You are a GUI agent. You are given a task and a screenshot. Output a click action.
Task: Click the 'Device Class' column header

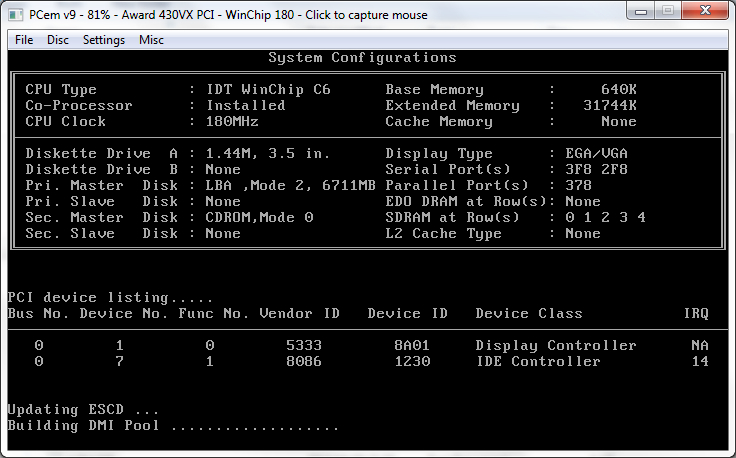529,313
